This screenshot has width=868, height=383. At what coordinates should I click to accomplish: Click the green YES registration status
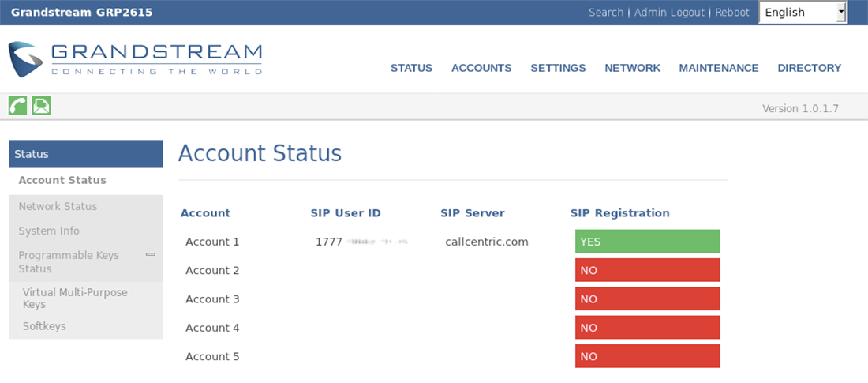click(648, 241)
